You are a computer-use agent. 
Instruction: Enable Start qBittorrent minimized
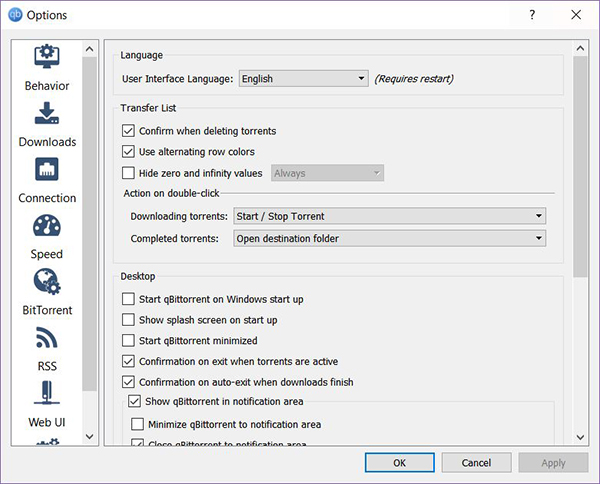128,340
